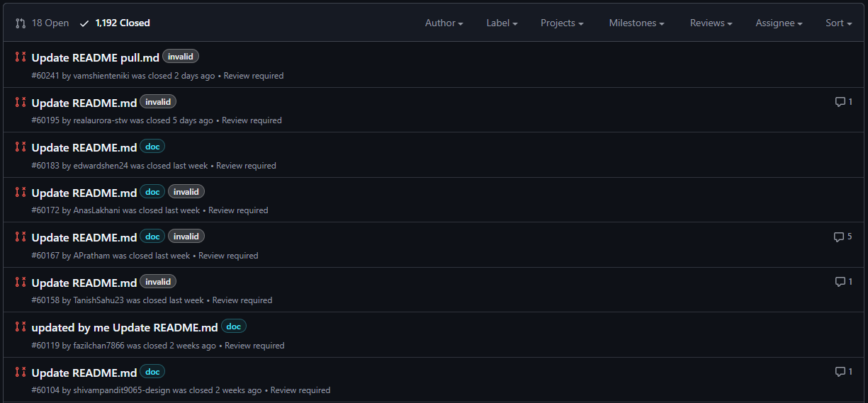Open the Sort dropdown menu

[838, 23]
